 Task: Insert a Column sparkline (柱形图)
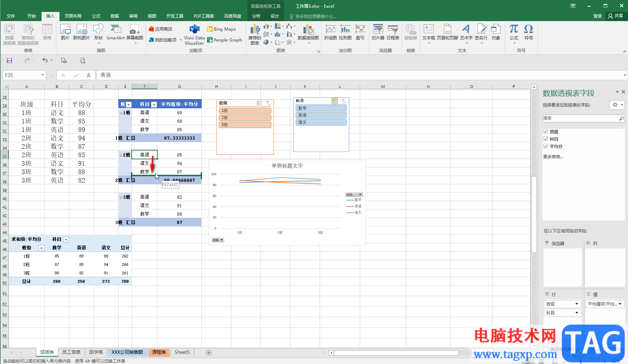pyautogui.click(x=345, y=32)
